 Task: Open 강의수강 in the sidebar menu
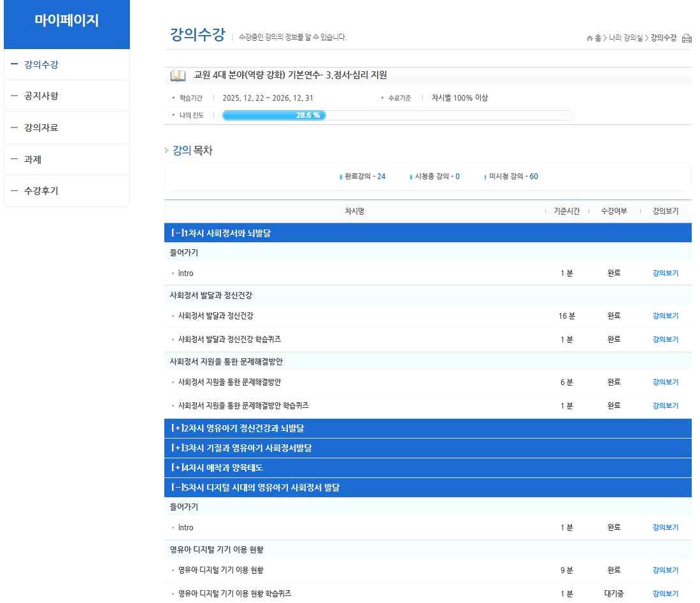(41, 64)
